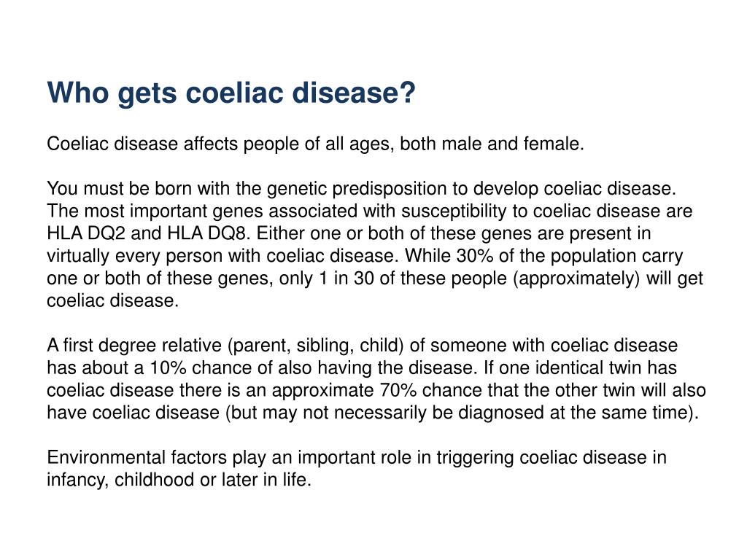Click the text 'HLA DQ2 and HLA DQ8'
This screenshot has height=560, width=747.
(149, 233)
